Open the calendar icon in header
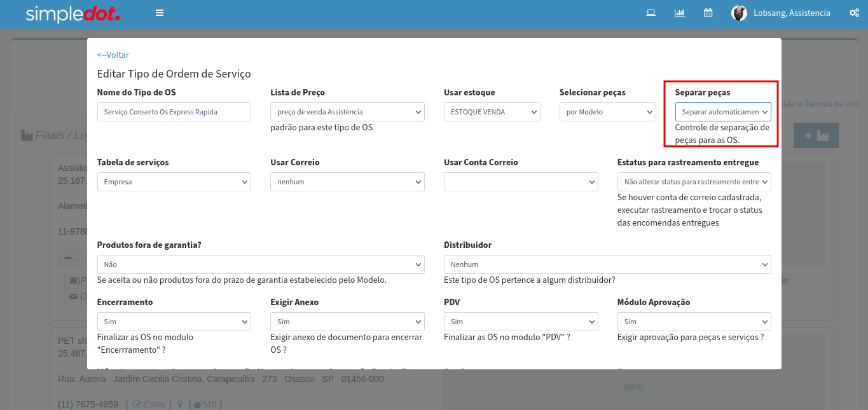This screenshot has width=868, height=410. [708, 13]
